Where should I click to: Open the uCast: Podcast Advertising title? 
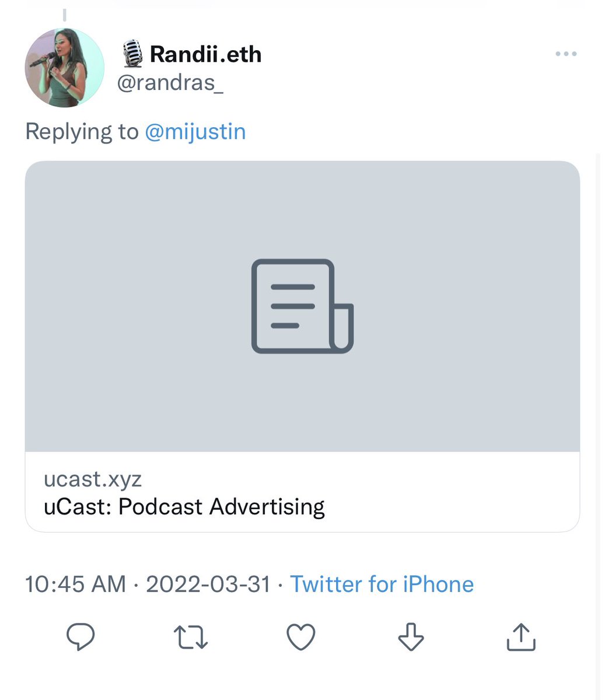click(184, 506)
